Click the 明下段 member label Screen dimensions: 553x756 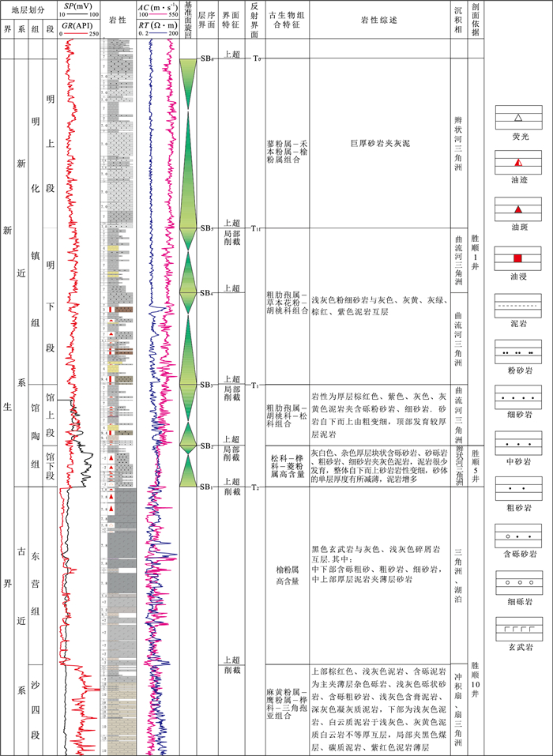(50, 306)
